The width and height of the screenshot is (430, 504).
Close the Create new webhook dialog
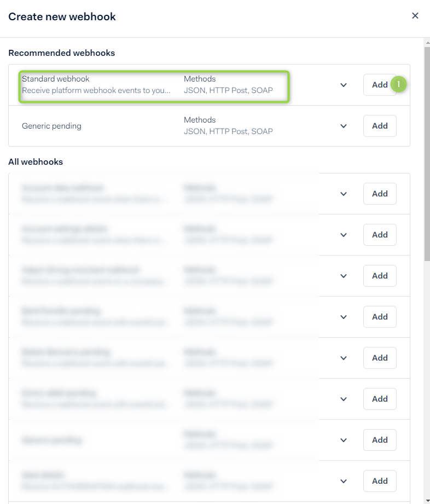(415, 16)
